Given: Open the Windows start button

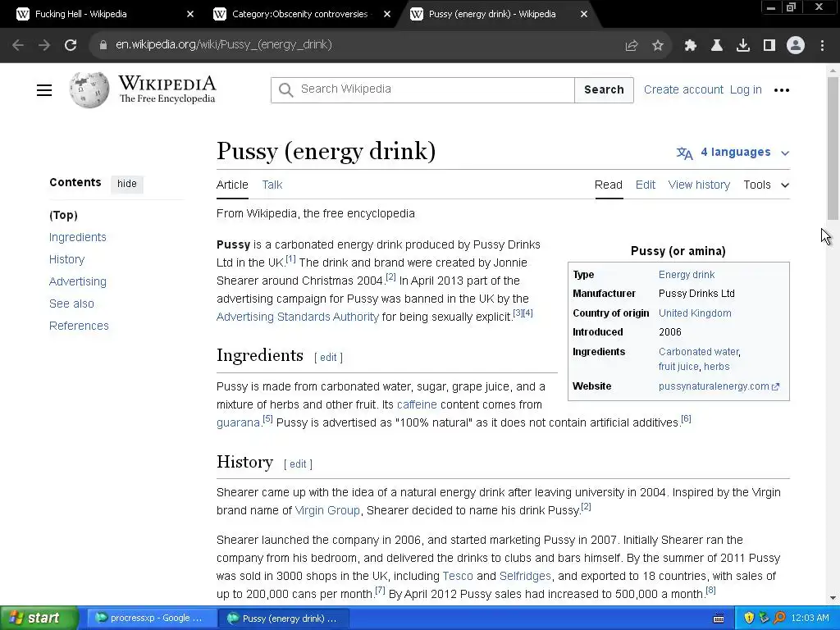Looking at the screenshot, I should 39,619.
